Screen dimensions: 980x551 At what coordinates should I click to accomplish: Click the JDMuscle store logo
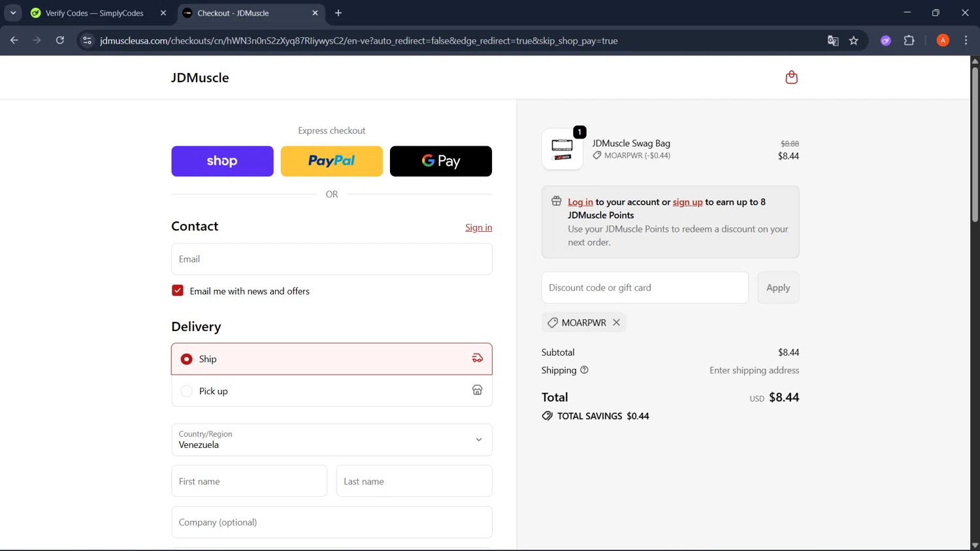200,78
